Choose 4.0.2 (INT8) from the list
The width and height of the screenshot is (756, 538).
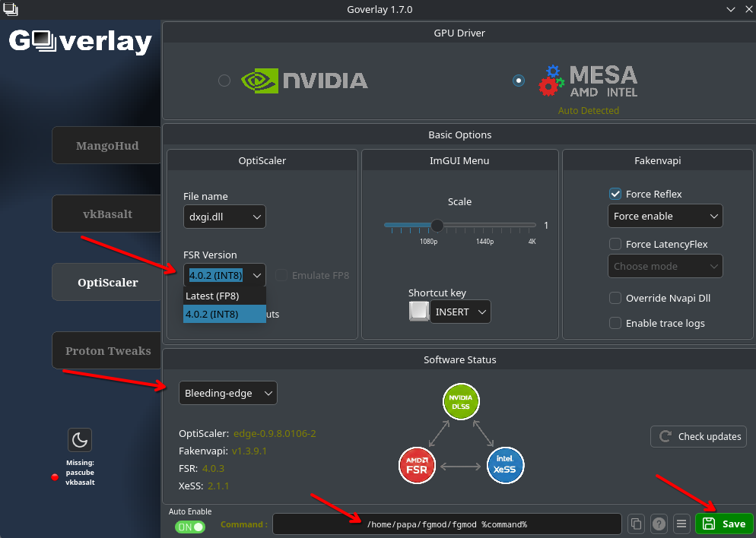click(224, 314)
